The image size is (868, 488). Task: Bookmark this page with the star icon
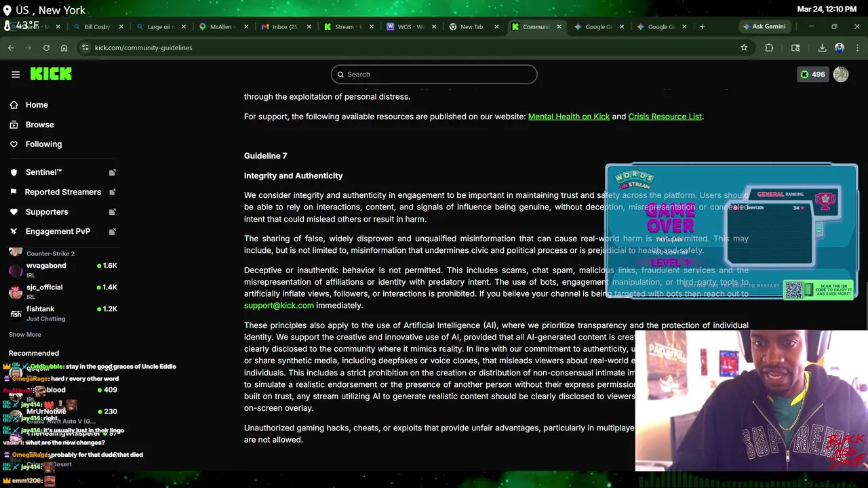[x=744, y=47]
